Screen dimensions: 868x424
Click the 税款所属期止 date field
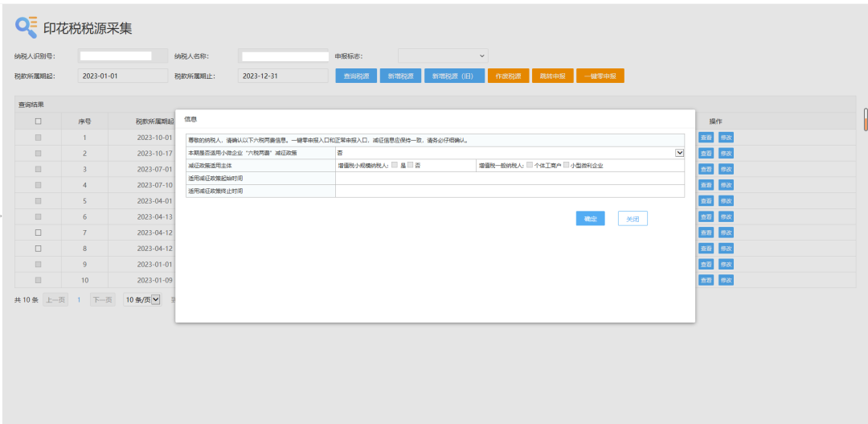284,76
